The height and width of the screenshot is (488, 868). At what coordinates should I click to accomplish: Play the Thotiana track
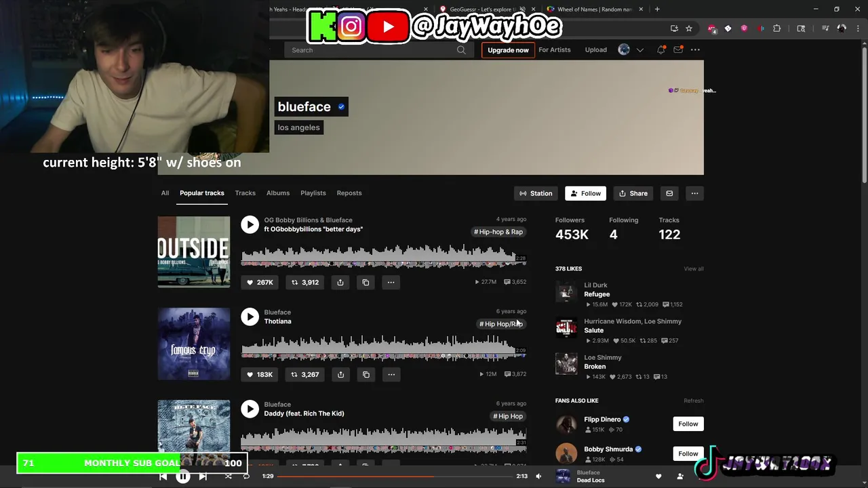tap(250, 317)
